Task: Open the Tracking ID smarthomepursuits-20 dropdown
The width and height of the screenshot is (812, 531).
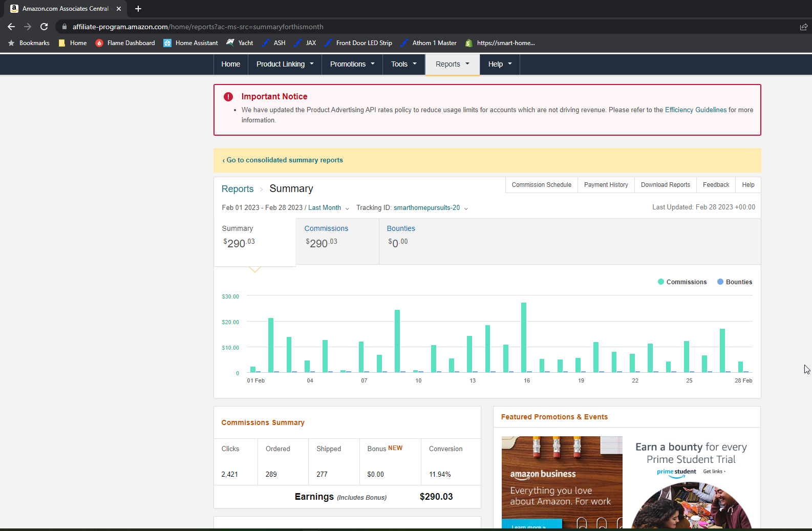Action: click(x=431, y=208)
